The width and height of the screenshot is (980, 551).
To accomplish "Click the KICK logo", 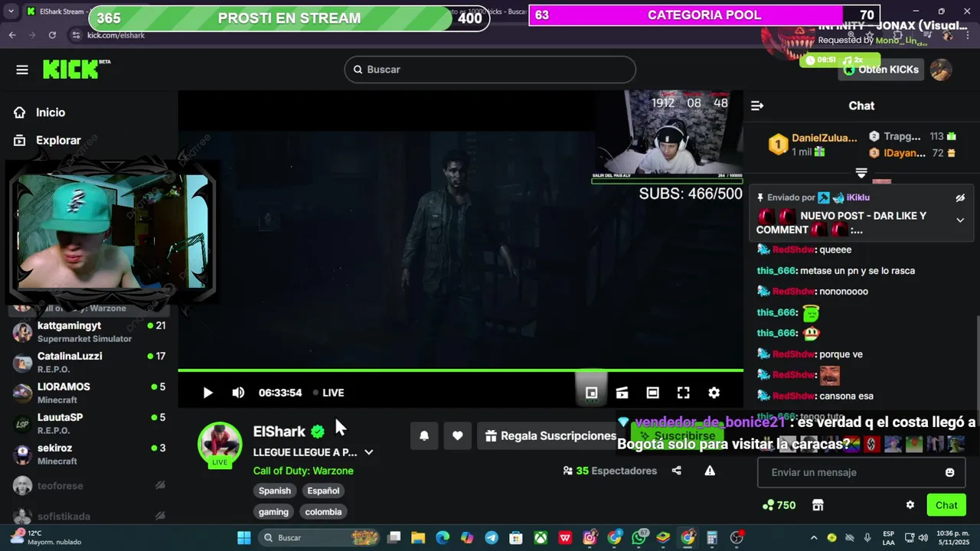I will [x=77, y=69].
